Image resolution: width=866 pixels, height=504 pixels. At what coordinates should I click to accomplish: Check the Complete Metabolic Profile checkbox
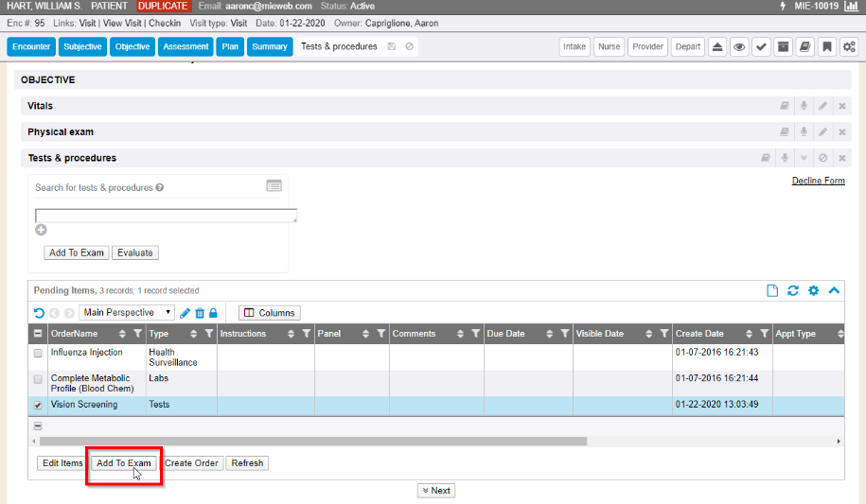[x=38, y=379]
